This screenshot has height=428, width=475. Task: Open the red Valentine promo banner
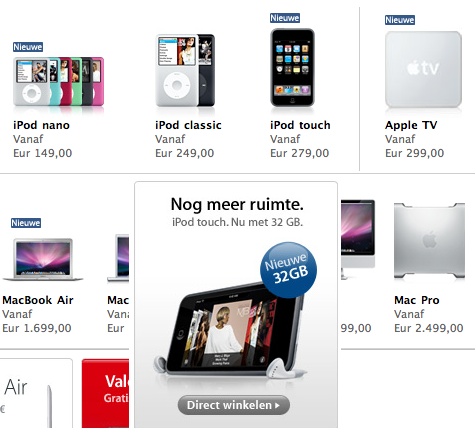click(x=105, y=393)
